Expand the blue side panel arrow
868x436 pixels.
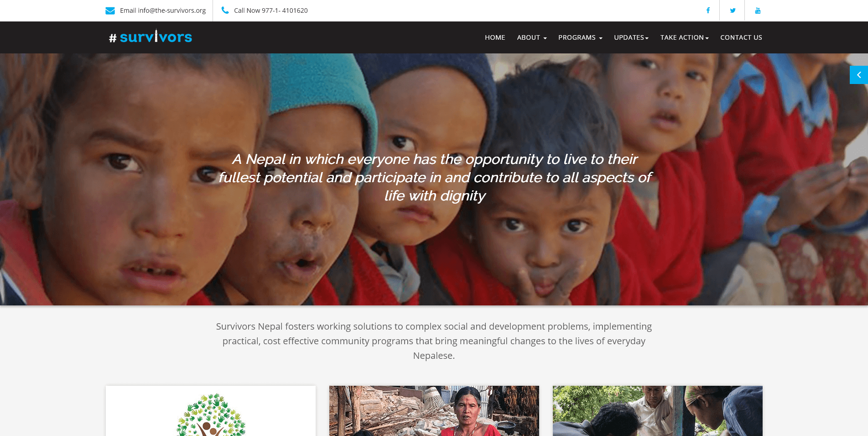tap(859, 75)
